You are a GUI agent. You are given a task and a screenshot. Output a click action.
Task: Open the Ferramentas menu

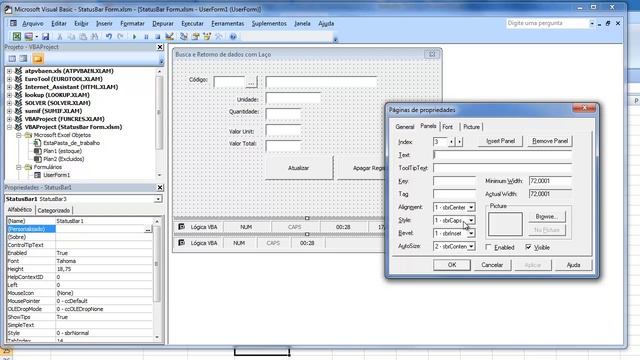point(227,24)
